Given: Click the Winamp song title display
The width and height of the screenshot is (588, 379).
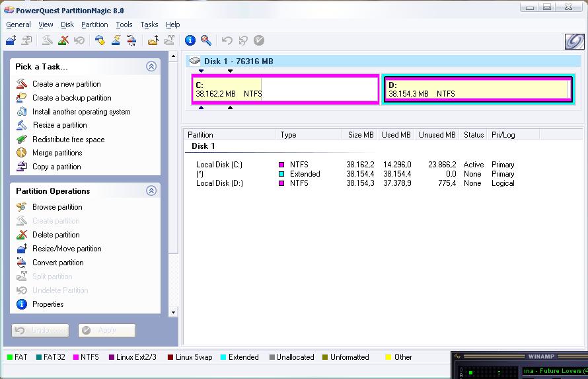Looking at the screenshot, I should pyautogui.click(x=556, y=371).
